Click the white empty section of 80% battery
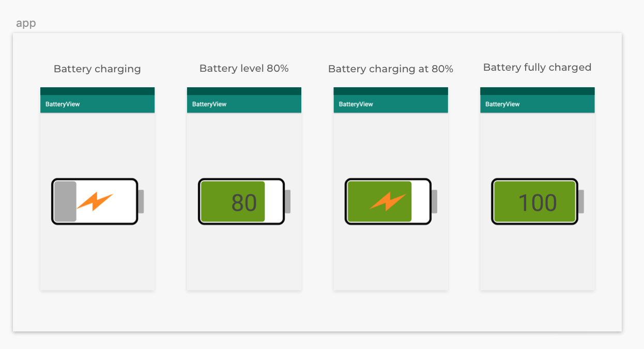The height and width of the screenshot is (349, 644). tap(273, 201)
